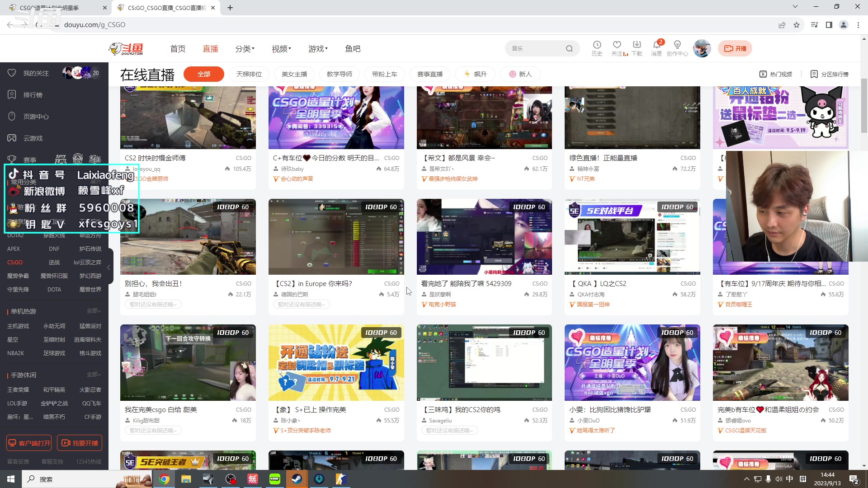This screenshot has height=488, width=868.
Task: Show hidden system tray icons
Action: pos(746,479)
